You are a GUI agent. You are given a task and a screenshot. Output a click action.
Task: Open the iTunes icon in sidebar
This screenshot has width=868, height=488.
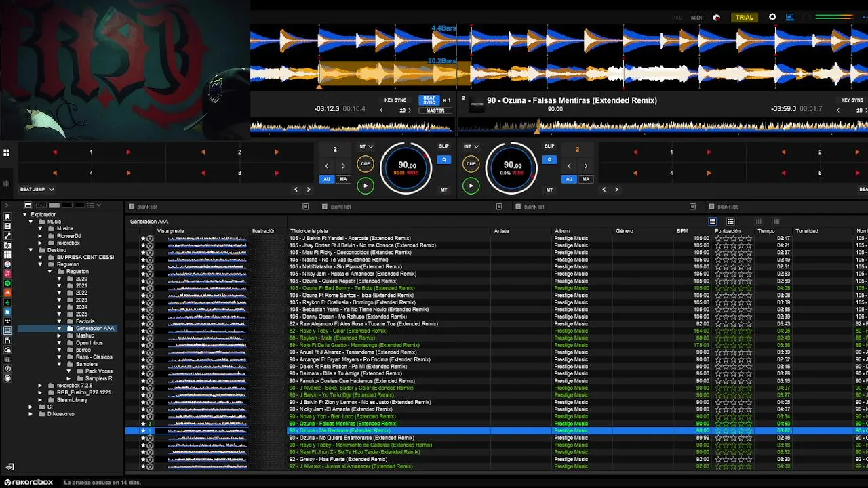coord(7,264)
